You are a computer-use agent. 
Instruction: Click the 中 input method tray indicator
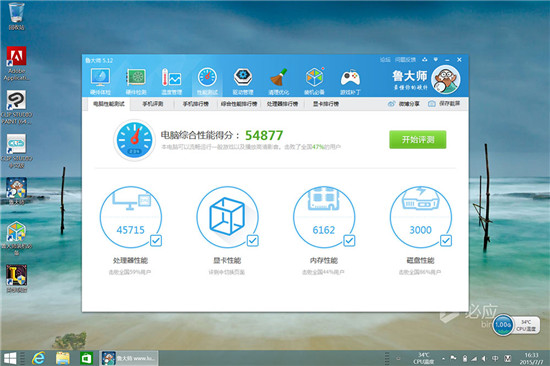(495, 359)
